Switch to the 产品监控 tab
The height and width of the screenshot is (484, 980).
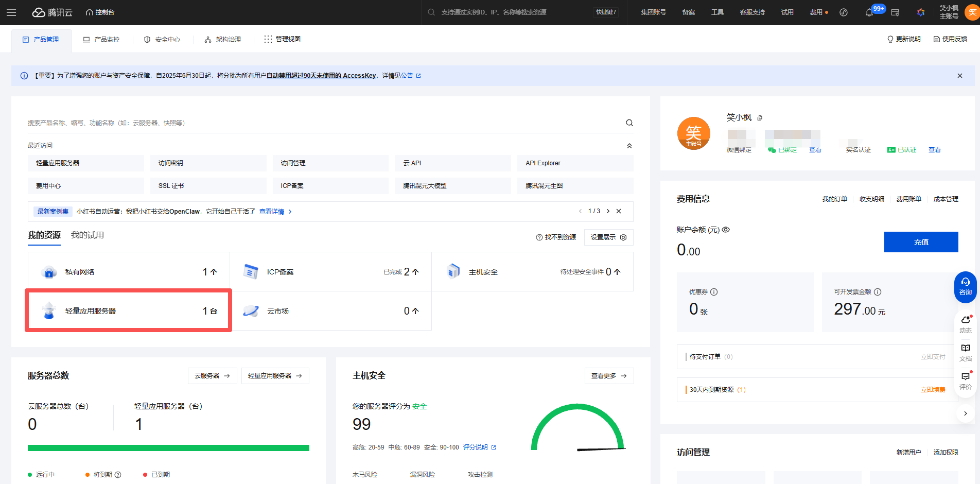(101, 39)
